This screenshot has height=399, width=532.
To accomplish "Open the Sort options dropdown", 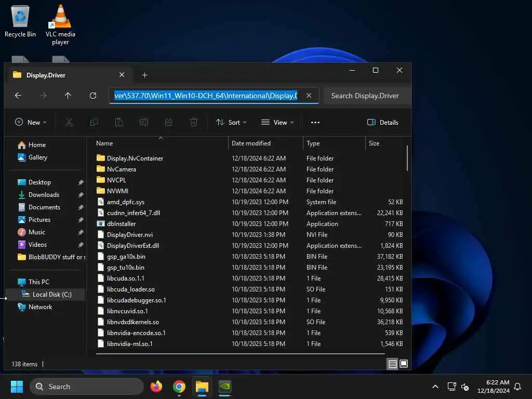I will [231, 123].
